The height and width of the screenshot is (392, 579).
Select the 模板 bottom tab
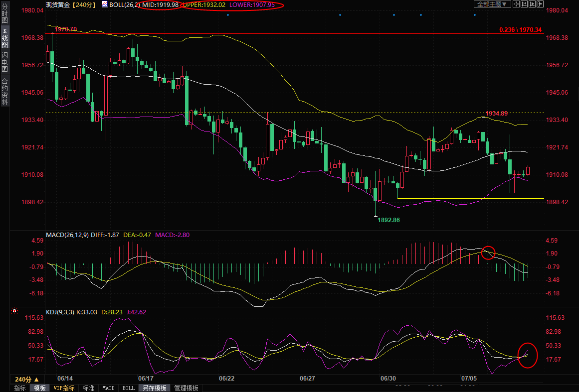(x=40, y=388)
